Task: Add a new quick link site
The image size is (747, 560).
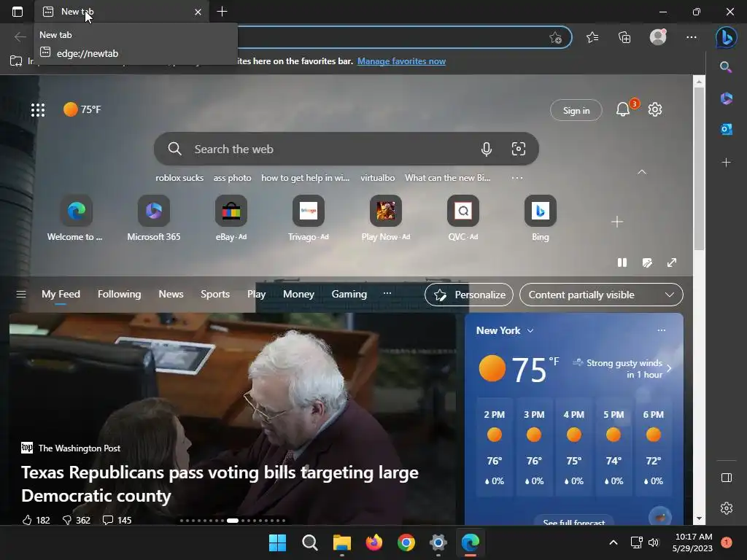Action: (x=617, y=222)
